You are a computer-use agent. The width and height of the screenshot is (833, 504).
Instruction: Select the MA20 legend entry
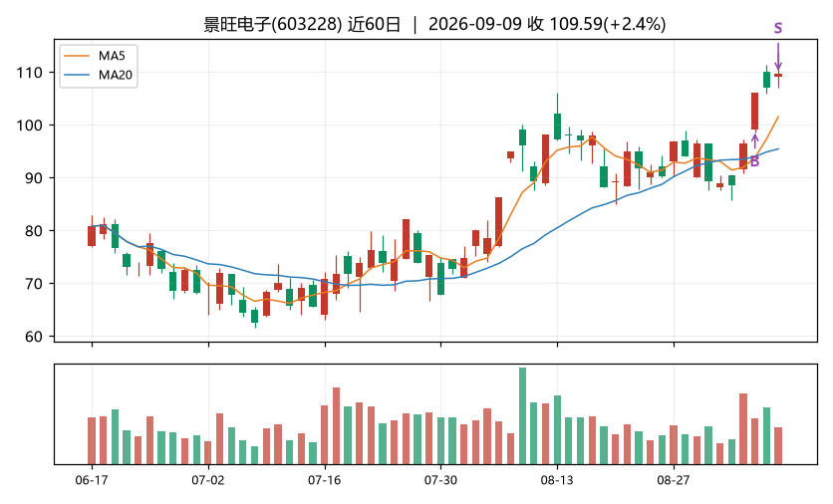[x=99, y=75]
